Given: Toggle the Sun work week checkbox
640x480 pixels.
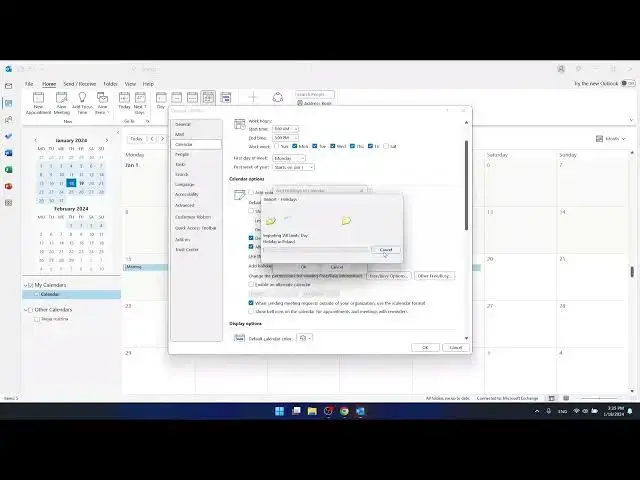Looking at the screenshot, I should click(276, 146).
